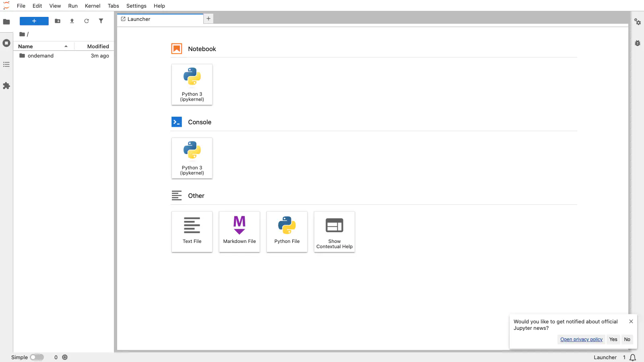Sort files by Name column

click(x=43, y=46)
